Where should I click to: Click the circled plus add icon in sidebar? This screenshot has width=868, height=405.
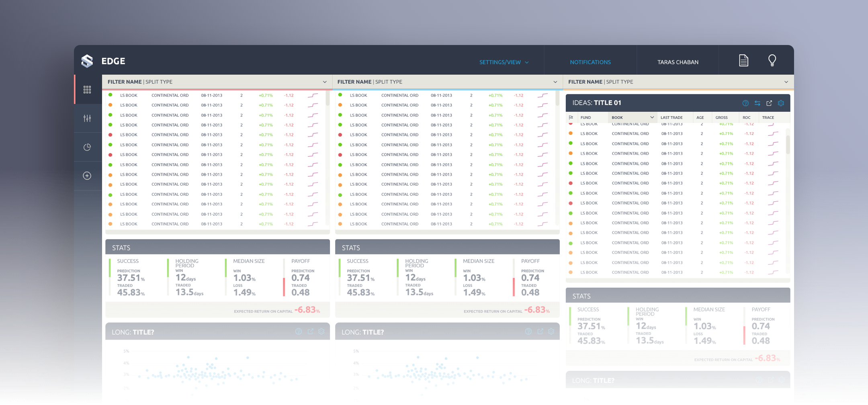tap(87, 176)
